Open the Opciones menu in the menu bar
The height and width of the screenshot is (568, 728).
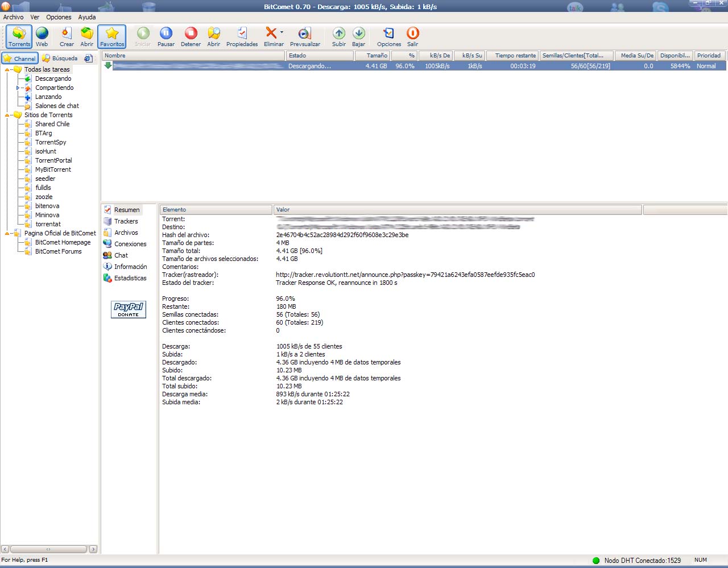coord(59,17)
